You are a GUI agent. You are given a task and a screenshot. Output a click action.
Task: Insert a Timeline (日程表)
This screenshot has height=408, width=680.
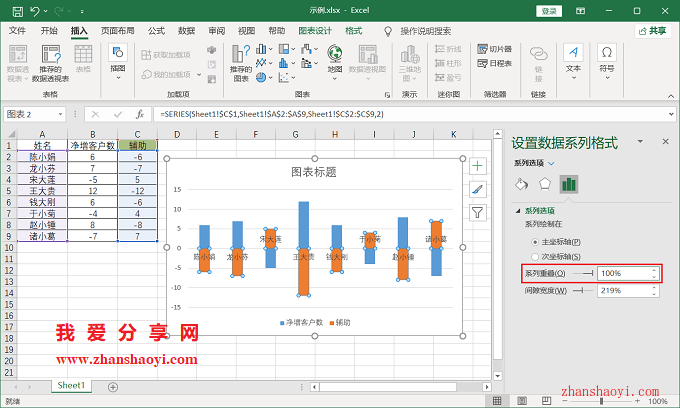pyautogui.click(x=494, y=63)
